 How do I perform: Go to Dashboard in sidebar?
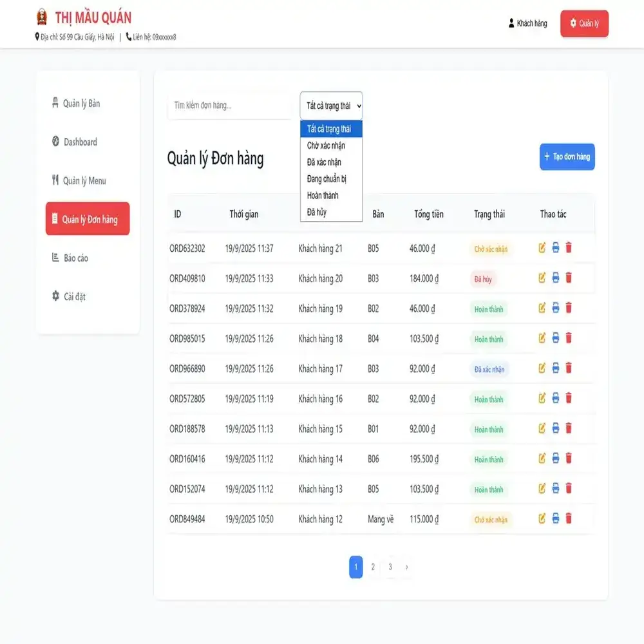pos(80,142)
